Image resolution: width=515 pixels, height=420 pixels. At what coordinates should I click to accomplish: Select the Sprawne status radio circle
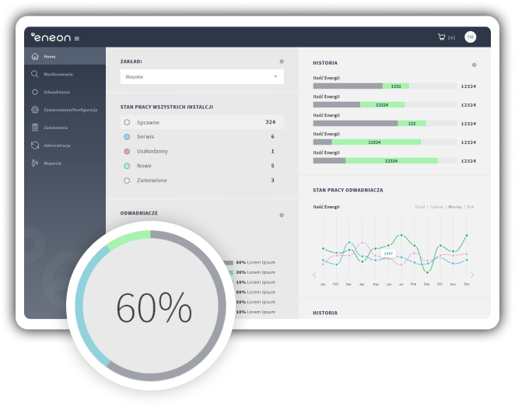(x=127, y=122)
